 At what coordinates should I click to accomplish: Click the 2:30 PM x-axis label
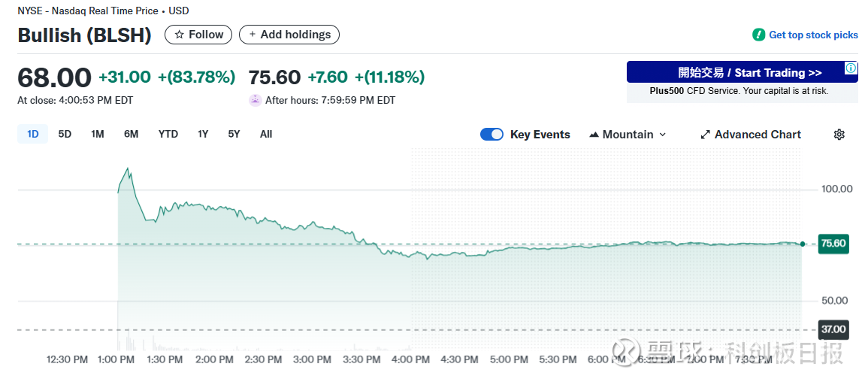[262, 359]
